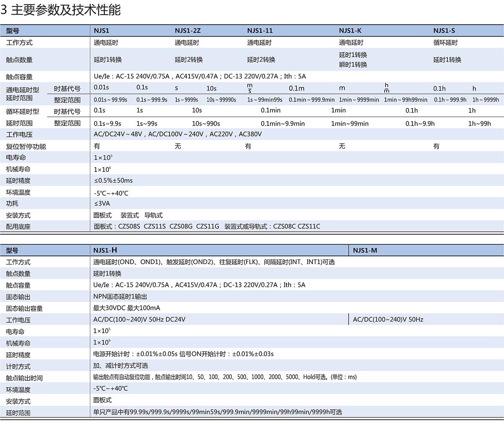Click 导轨式 in the installation row

153,215
